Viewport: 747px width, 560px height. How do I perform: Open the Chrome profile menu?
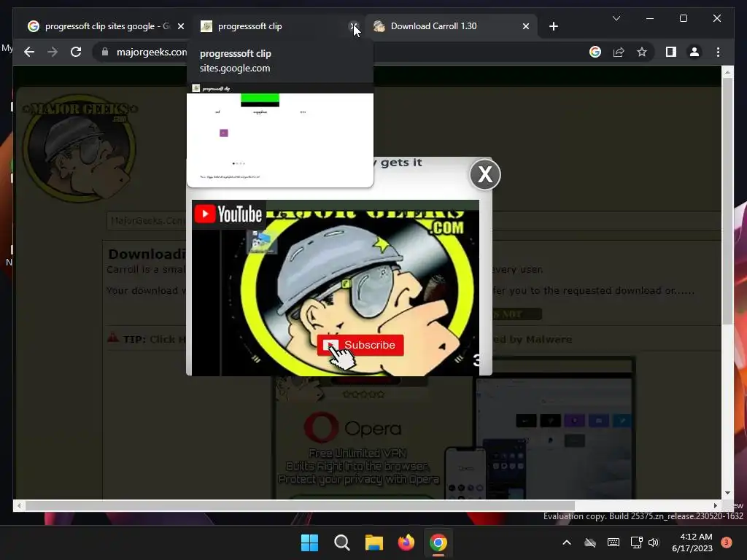point(694,52)
